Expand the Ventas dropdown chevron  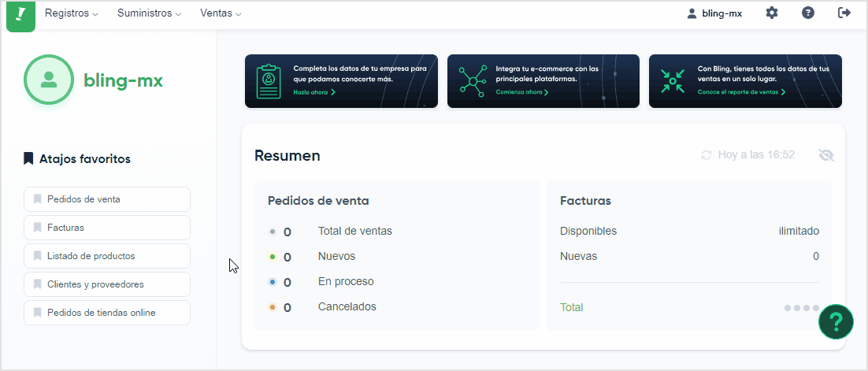tap(239, 15)
